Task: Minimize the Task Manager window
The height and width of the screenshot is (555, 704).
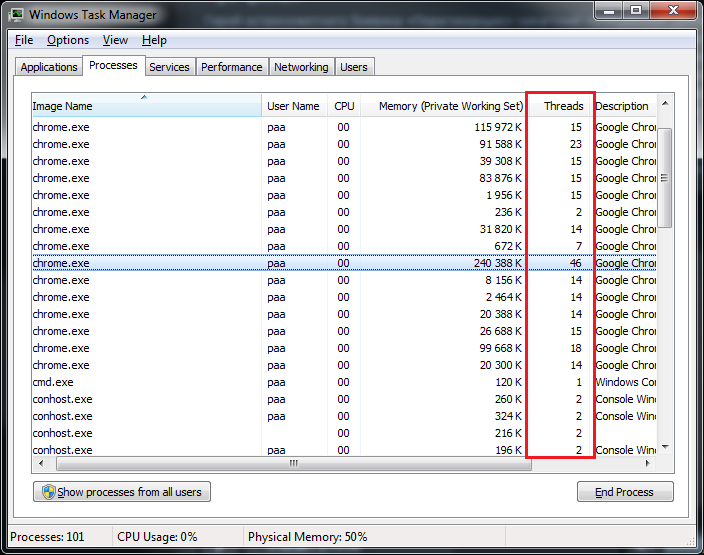Action: (609, 10)
